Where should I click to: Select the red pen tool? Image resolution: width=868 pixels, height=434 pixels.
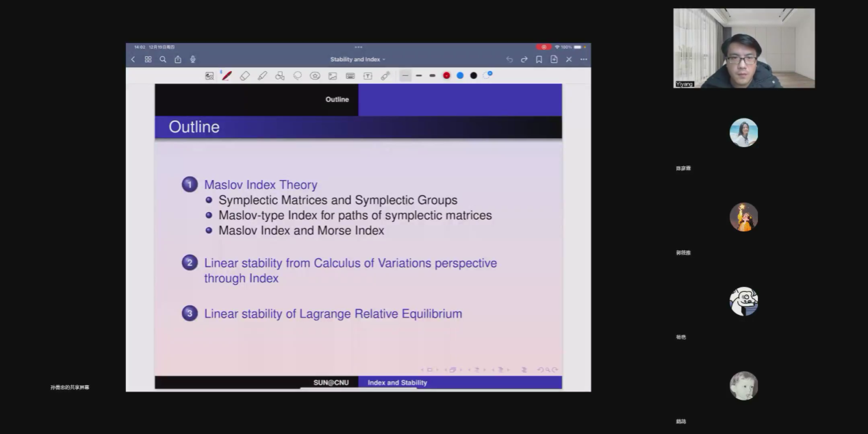coord(227,76)
